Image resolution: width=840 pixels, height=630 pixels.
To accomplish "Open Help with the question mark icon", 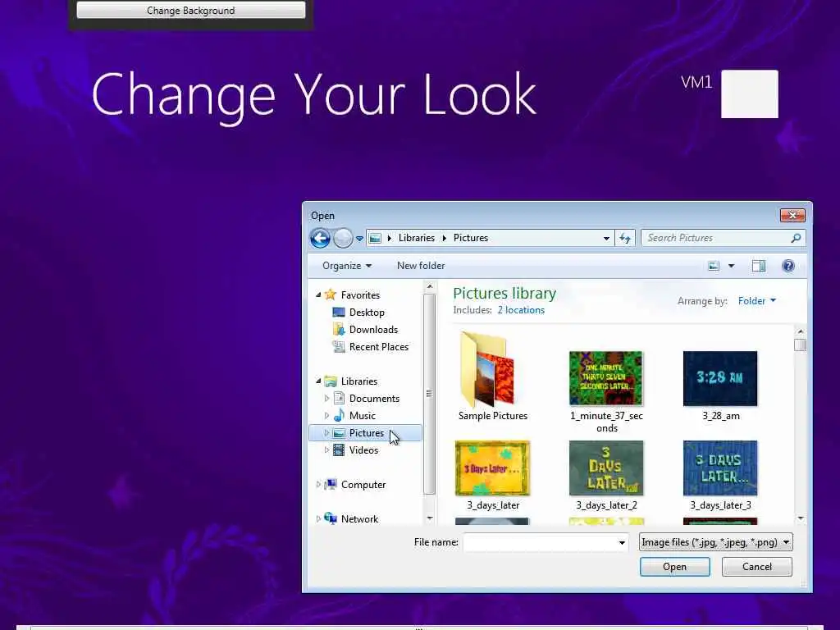I will point(788,266).
